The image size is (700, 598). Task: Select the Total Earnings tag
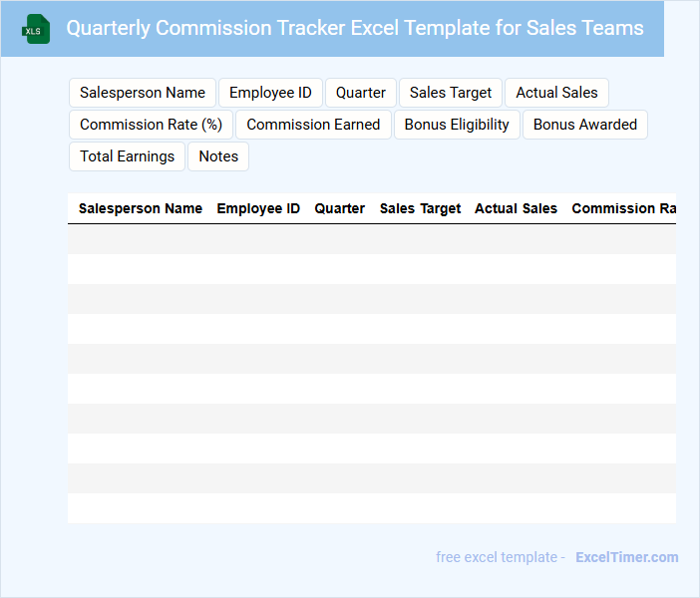coord(127,156)
